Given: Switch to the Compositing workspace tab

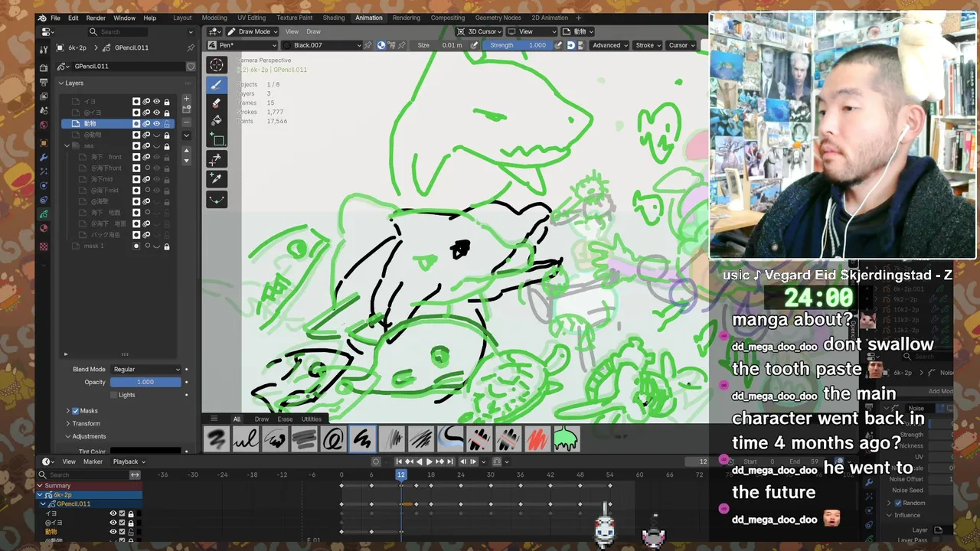Looking at the screenshot, I should pyautogui.click(x=448, y=18).
